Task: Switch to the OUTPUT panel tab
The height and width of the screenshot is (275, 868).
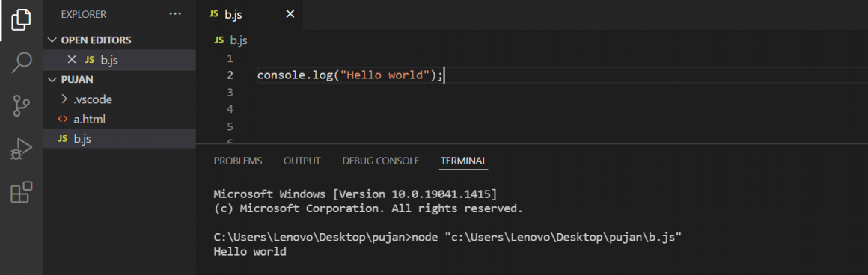Action: pyautogui.click(x=302, y=161)
